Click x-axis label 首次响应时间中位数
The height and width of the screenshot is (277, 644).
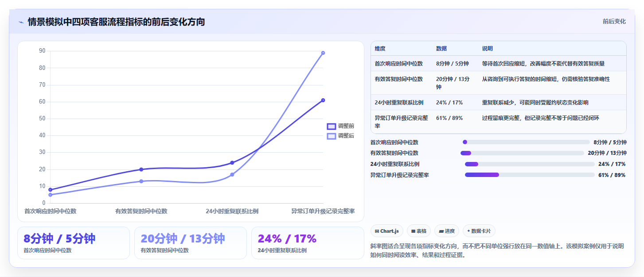click(51, 212)
